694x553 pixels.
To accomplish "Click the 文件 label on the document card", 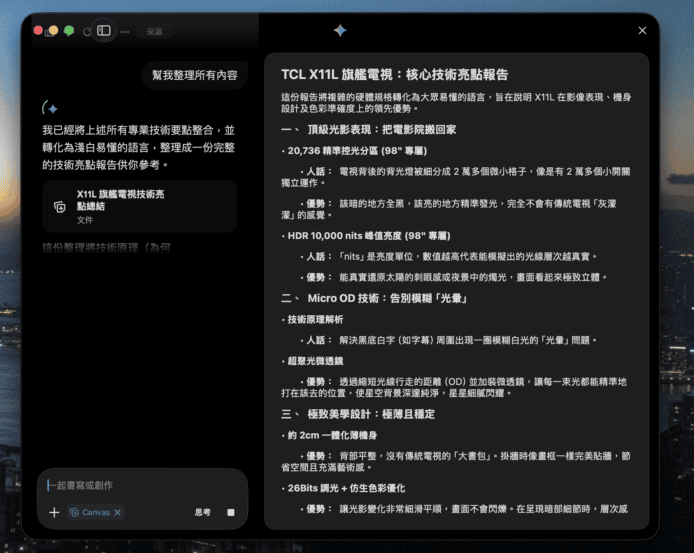I will tap(85, 220).
